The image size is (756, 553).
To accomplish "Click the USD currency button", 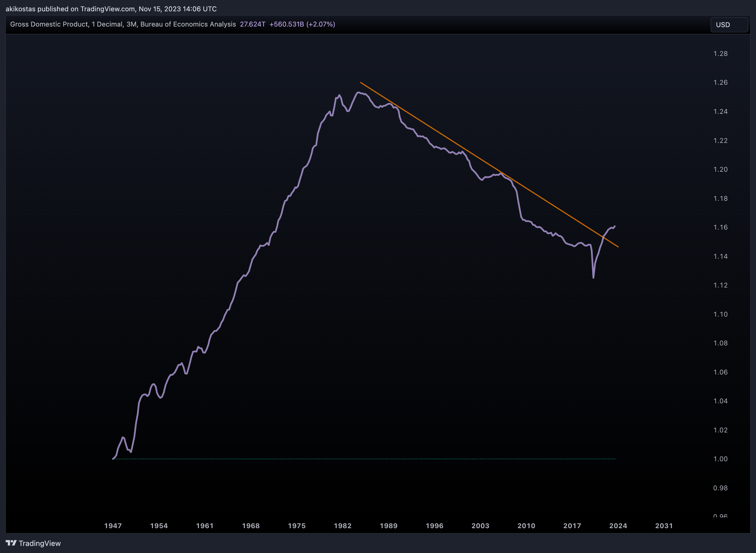I will (x=729, y=25).
